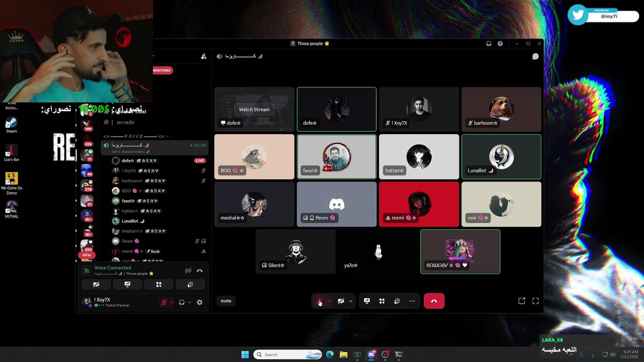Select ya7o's participant tile
Screen dimensions: 644x362
click(x=378, y=252)
